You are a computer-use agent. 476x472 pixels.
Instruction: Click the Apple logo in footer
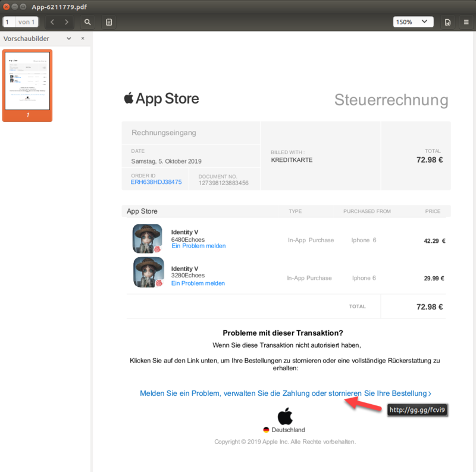pyautogui.click(x=286, y=416)
